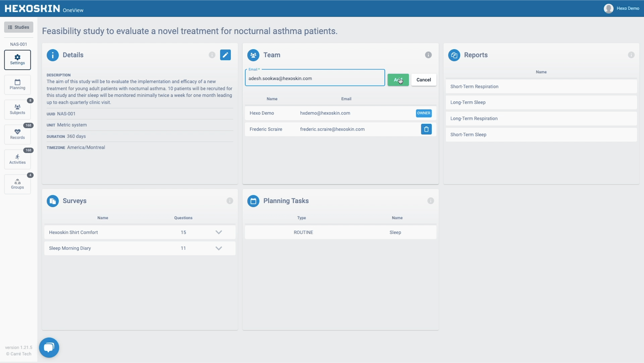The image size is (644, 363).
Task: Select the OWNER badge on Hexo Demo
Action: pyautogui.click(x=423, y=113)
